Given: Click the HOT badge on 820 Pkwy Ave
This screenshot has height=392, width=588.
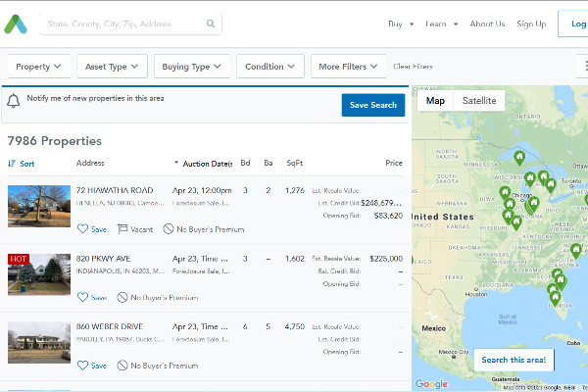Looking at the screenshot, I should 19,259.
